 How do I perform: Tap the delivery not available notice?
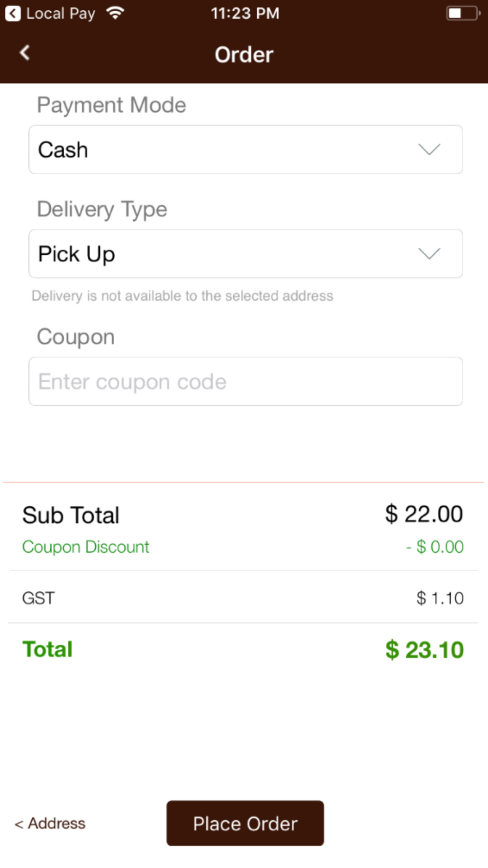pos(183,296)
